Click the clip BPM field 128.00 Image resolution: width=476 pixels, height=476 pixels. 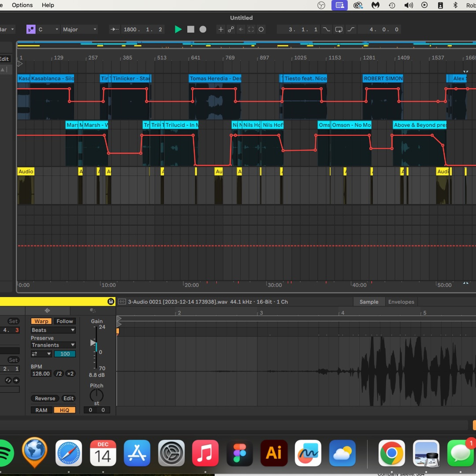point(41,374)
